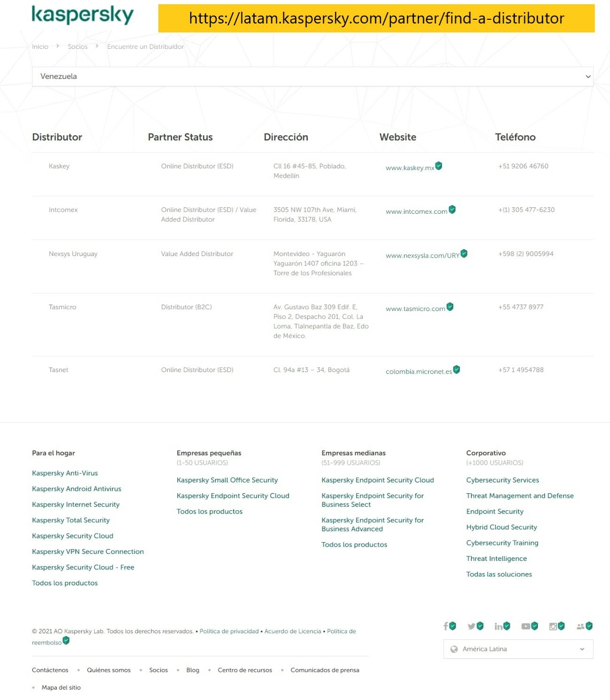Open Política de reembolso link
610x700 pixels.
[341, 631]
